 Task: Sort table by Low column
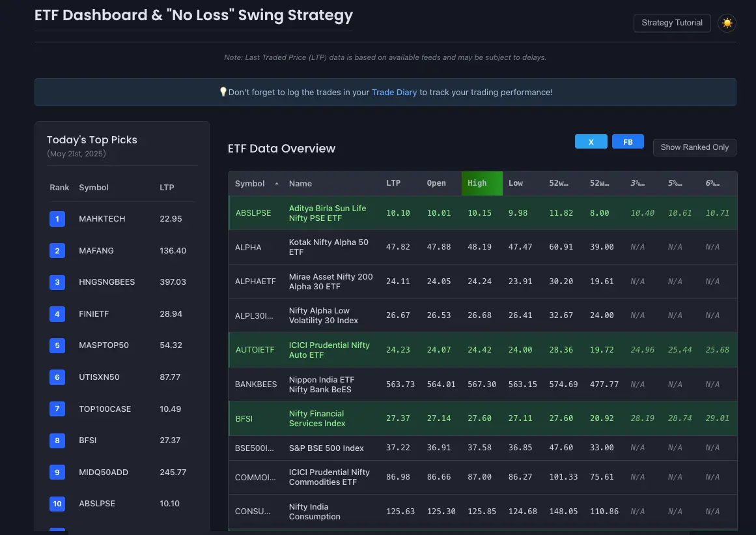pyautogui.click(x=516, y=183)
